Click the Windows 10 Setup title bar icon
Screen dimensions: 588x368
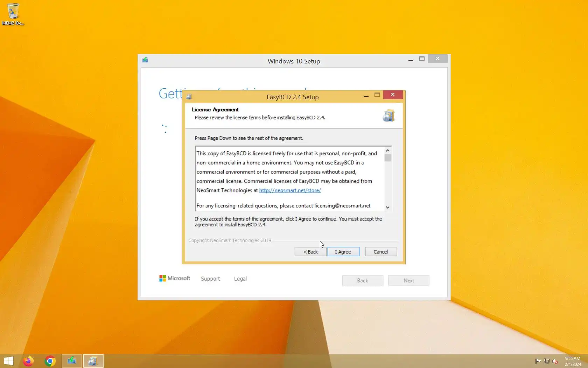point(145,60)
